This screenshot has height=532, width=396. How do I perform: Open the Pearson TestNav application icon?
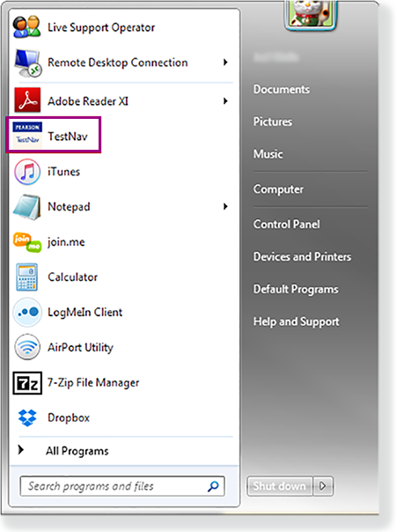[x=27, y=135]
